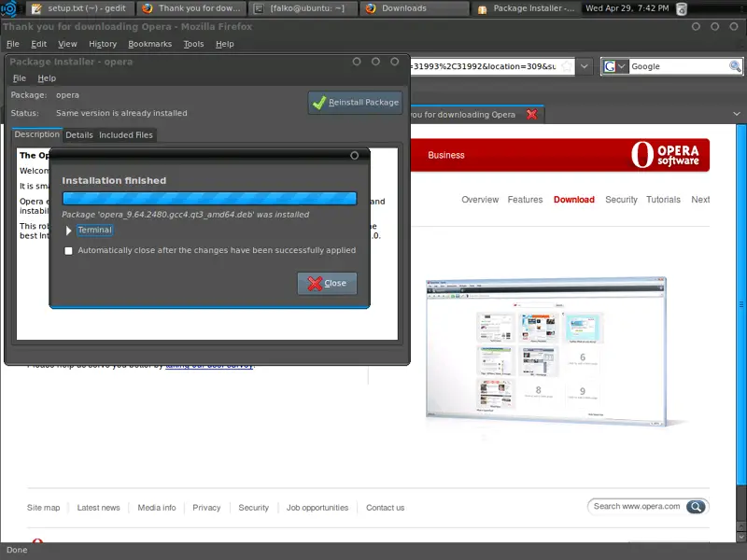The image size is (747, 560).
Task: Open the URL history dropdown arrow
Action: pos(585,66)
